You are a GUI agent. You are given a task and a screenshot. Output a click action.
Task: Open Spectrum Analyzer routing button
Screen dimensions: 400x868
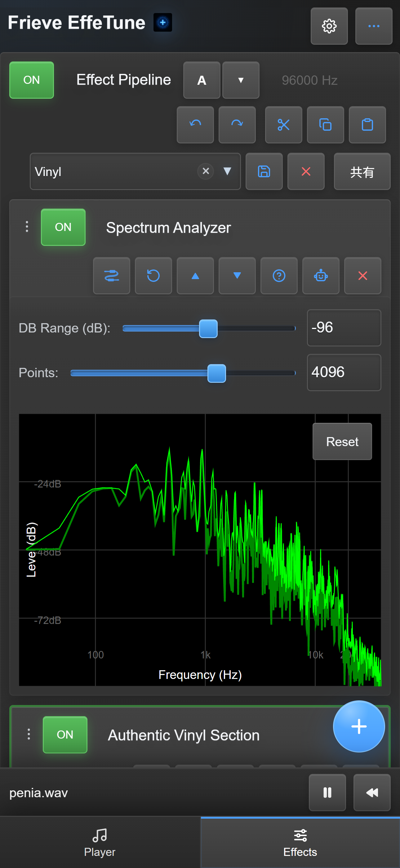pos(111,276)
